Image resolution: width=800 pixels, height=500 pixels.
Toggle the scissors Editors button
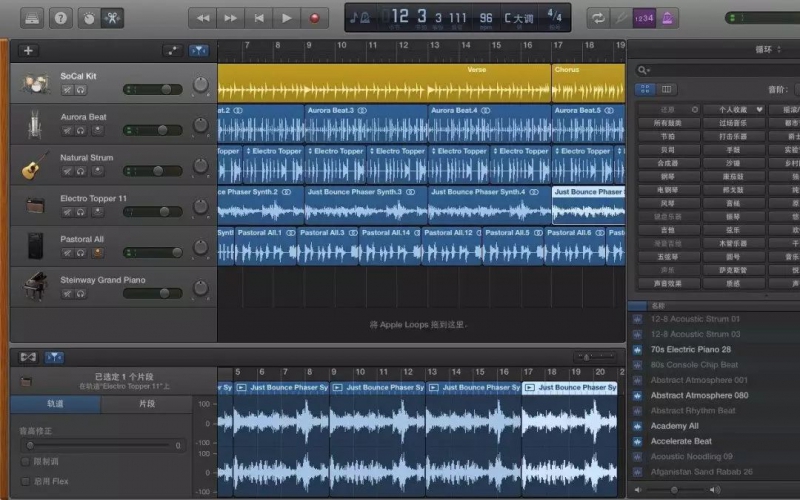coord(112,19)
